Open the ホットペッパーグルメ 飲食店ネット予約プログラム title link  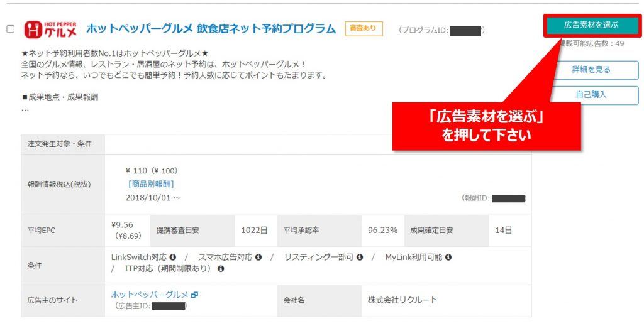pos(211,29)
